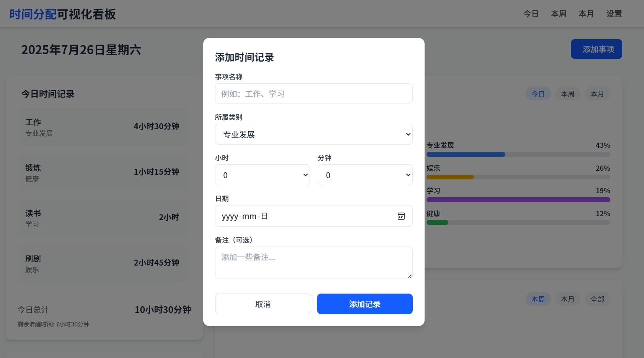The width and height of the screenshot is (644, 358).
Task: Click the 添加事项 button at top right
Action: coord(596,49)
